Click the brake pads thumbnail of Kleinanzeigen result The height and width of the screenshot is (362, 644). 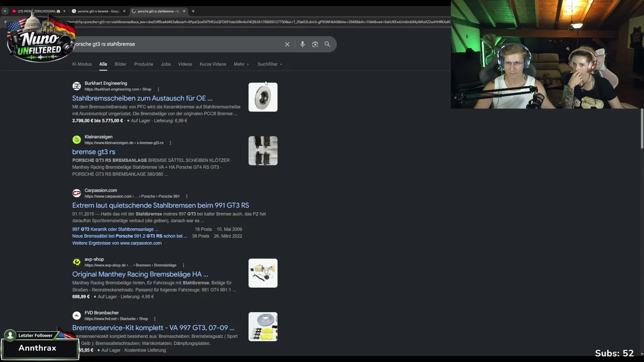(263, 150)
